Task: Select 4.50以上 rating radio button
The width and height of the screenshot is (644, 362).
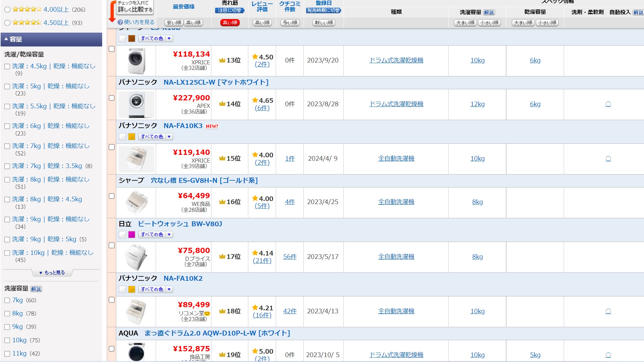Action: pos(7,23)
